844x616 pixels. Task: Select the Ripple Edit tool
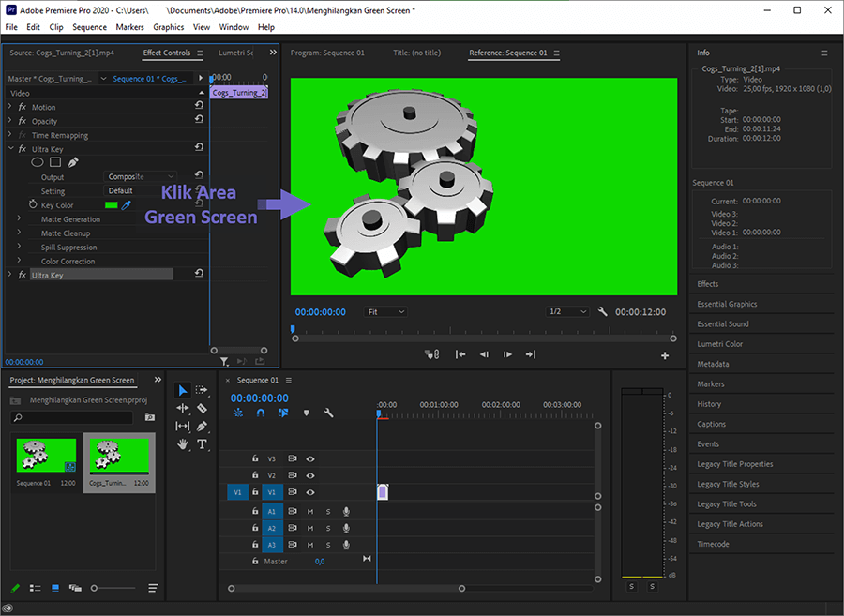click(x=183, y=409)
